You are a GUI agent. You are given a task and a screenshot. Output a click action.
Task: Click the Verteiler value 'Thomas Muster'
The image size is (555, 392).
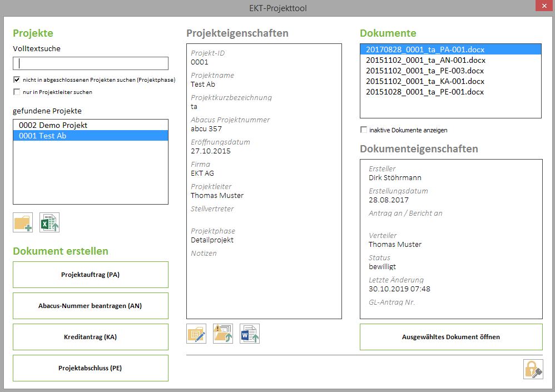pyautogui.click(x=395, y=245)
